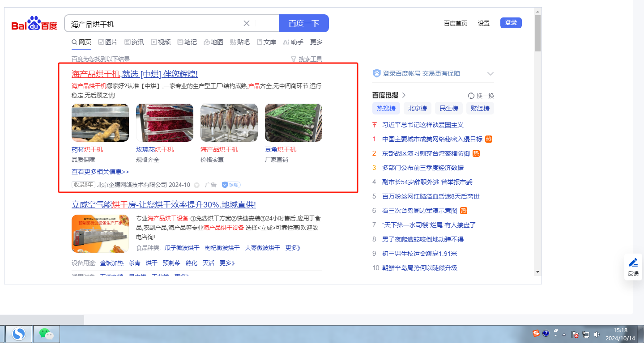This screenshot has width=644, height=343.
Task: Switch to the 图片 search tab
Action: [x=108, y=42]
